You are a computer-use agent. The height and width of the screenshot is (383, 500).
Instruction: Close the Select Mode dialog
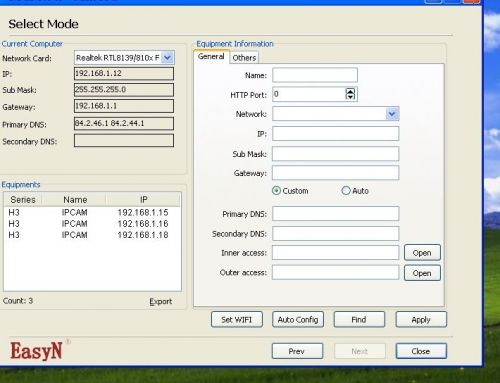point(421,351)
